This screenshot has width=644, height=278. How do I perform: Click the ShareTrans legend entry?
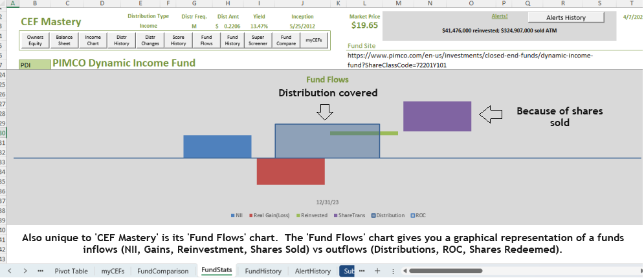point(350,215)
